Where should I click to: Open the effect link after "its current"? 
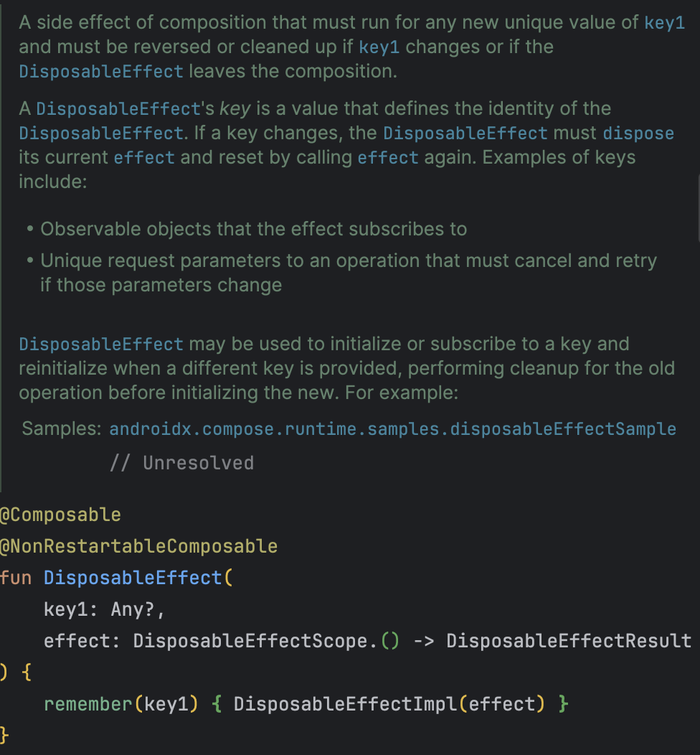coord(144,158)
